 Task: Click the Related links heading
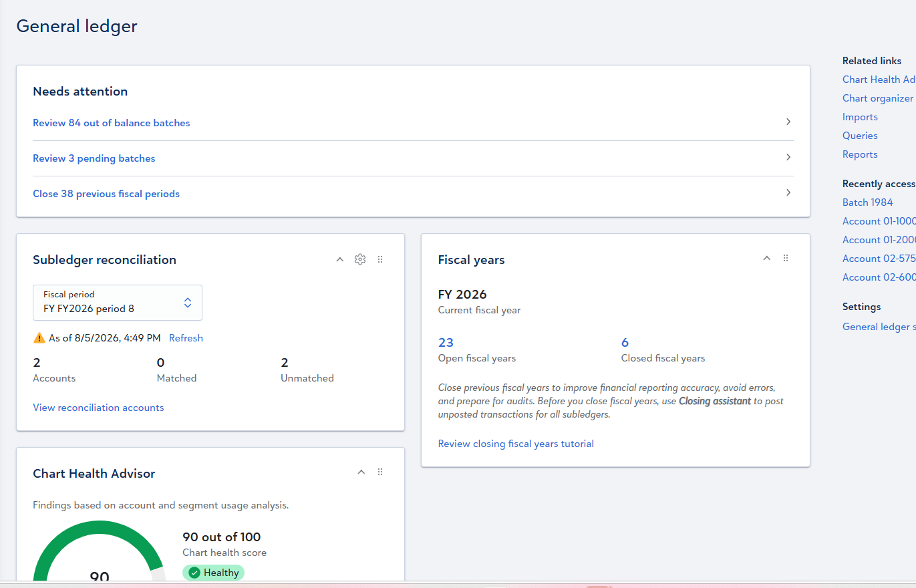tap(872, 61)
